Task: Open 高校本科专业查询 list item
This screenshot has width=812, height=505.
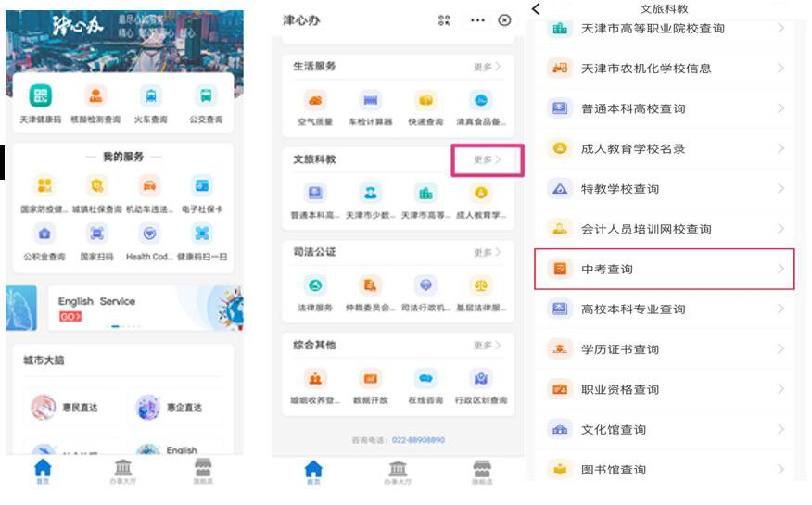Action: (665, 309)
